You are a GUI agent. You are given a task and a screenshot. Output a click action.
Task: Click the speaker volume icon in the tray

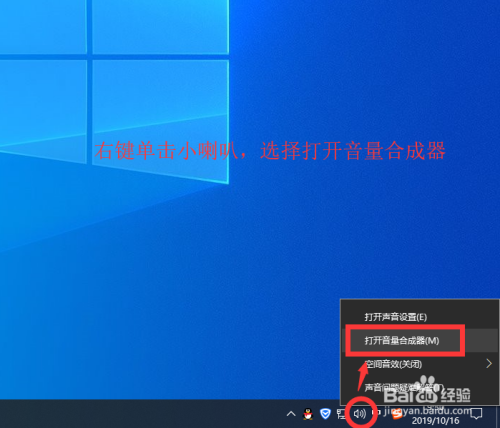(x=360, y=414)
